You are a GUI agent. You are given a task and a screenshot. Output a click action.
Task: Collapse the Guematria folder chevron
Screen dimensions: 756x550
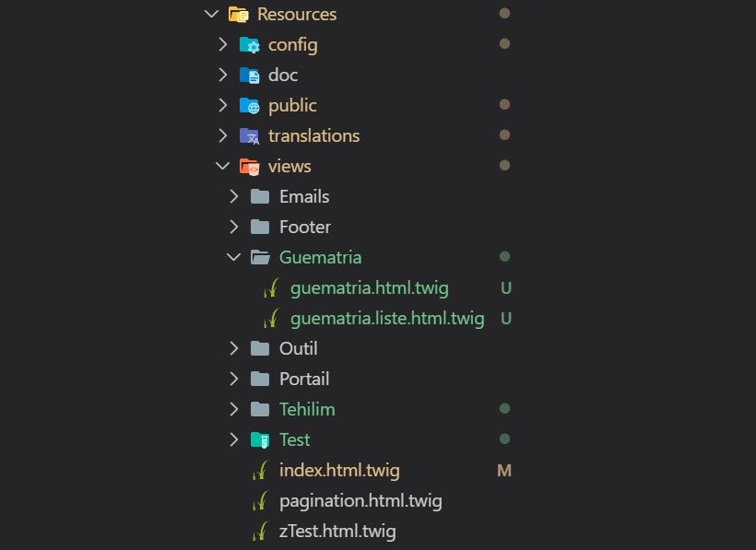tap(234, 257)
